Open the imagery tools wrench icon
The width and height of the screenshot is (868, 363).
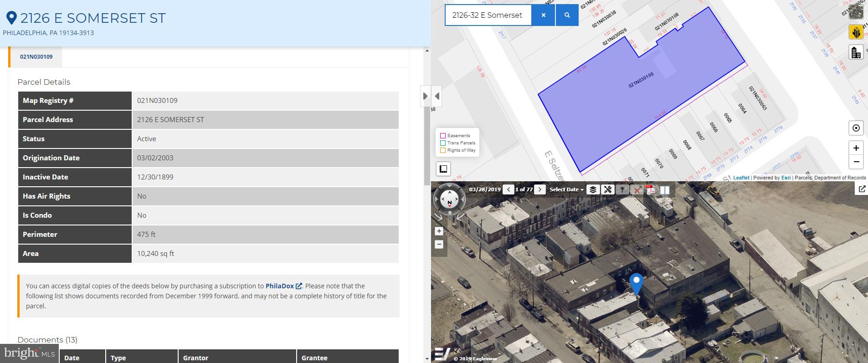(x=607, y=189)
